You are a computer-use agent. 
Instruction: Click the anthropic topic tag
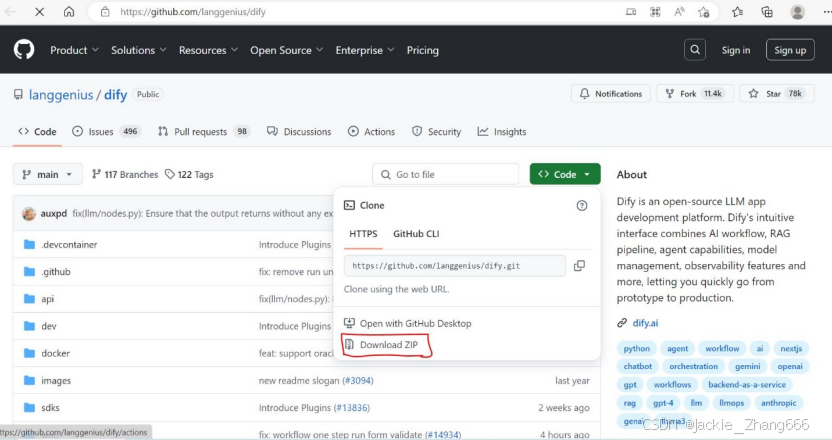(778, 403)
